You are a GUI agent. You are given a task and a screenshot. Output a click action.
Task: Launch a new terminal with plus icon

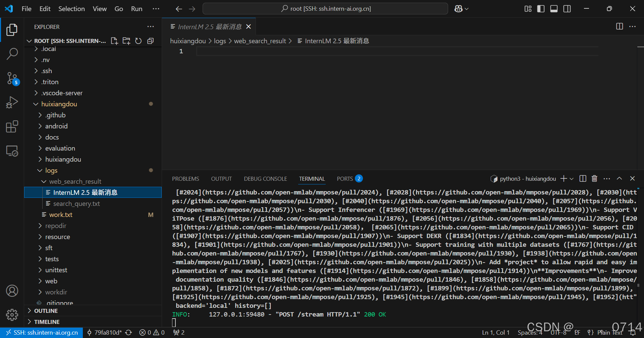pos(564,179)
